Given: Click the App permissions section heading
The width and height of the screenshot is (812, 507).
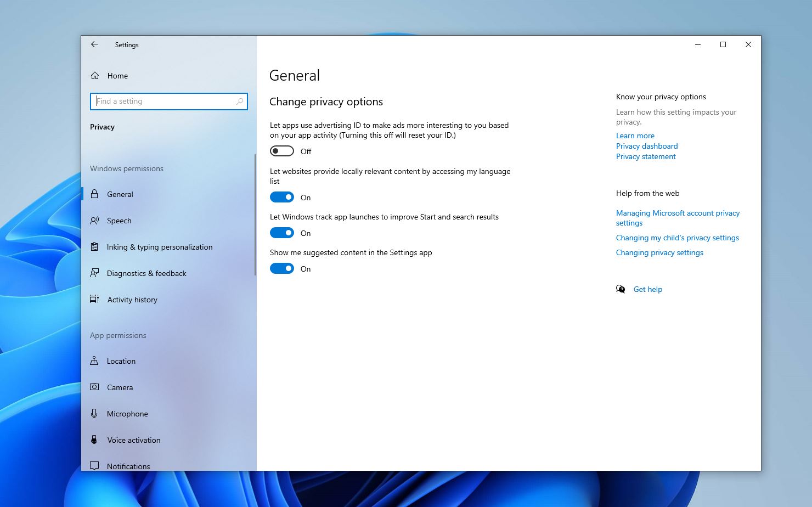Looking at the screenshot, I should click(x=118, y=335).
